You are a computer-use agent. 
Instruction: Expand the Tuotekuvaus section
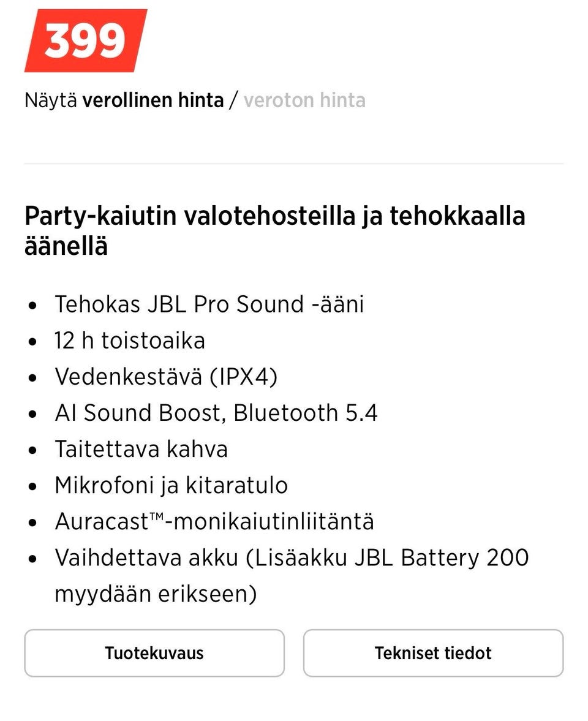(x=154, y=653)
